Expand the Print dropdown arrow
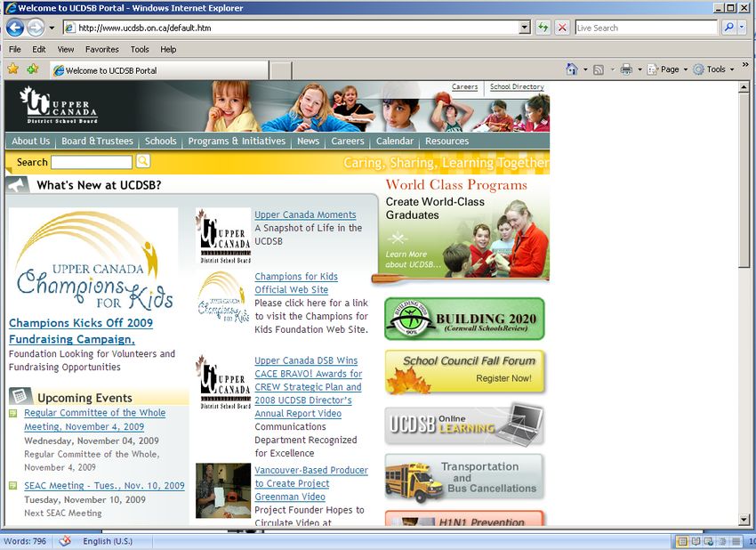Image resolution: width=756 pixels, height=550 pixels. point(639,70)
